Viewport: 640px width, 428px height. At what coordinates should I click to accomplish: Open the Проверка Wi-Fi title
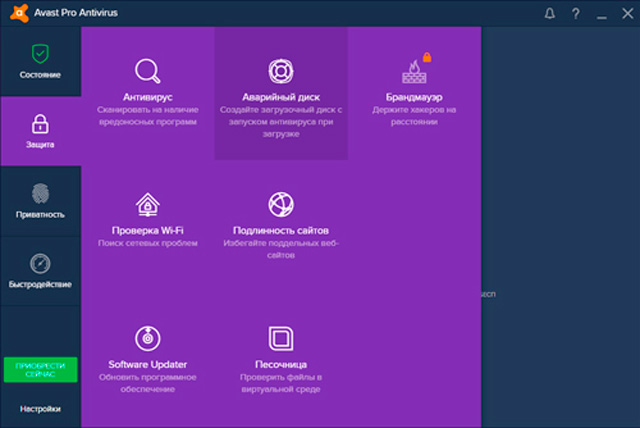(147, 231)
